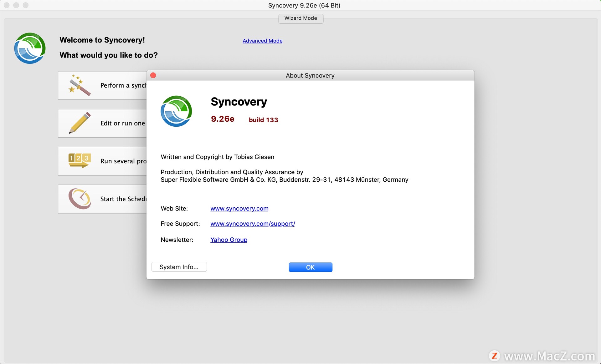Click the pencil edit profile icon
601x364 pixels.
pos(80,123)
